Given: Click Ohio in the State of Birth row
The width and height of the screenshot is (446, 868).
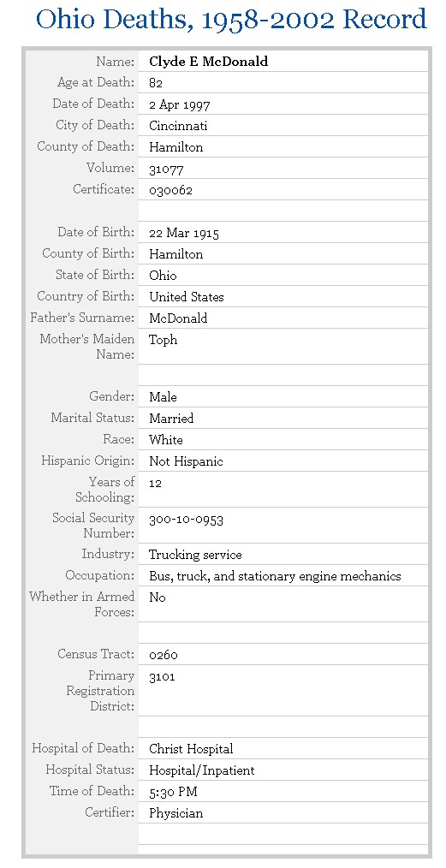Looking at the screenshot, I should (x=163, y=276).
